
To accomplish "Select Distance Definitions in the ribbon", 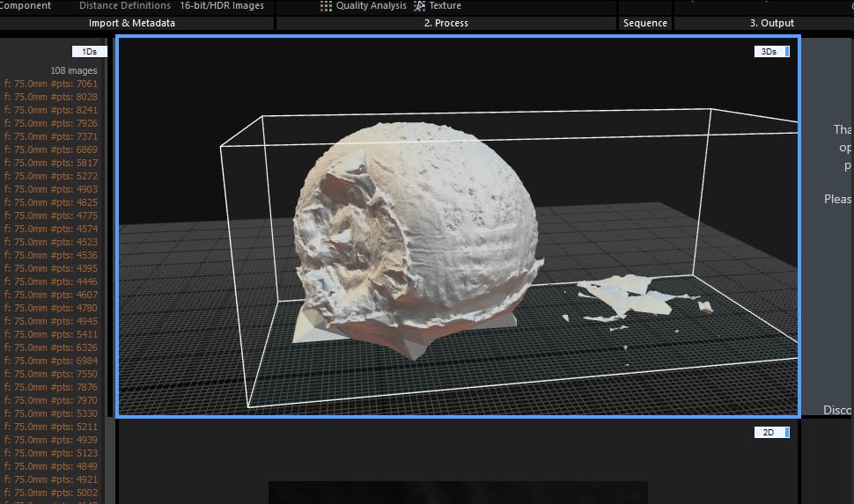I will tap(125, 5).
